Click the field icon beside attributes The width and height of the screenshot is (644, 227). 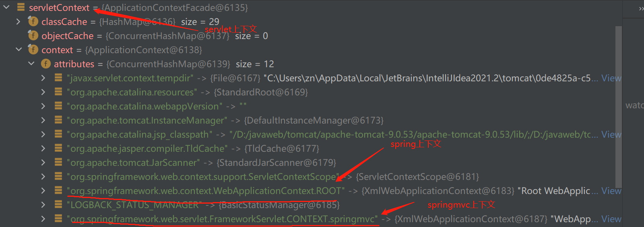coord(46,64)
